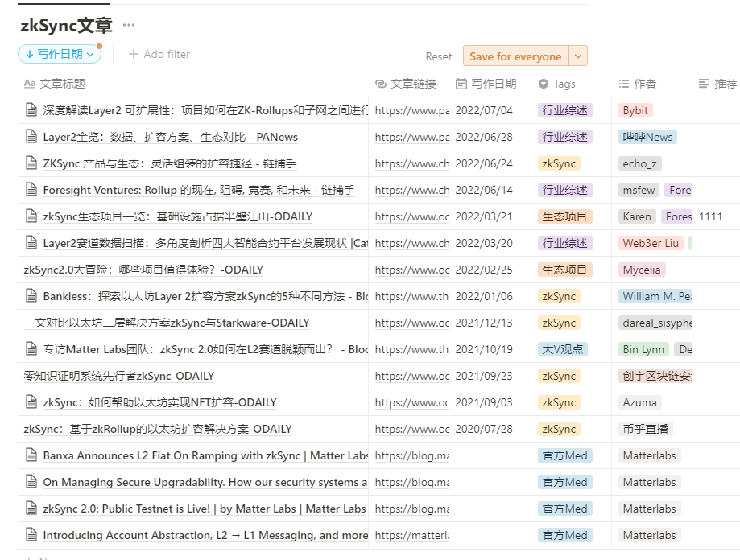The image size is (740, 560).
Task: Click the 写作日期 column header
Action: (486, 84)
